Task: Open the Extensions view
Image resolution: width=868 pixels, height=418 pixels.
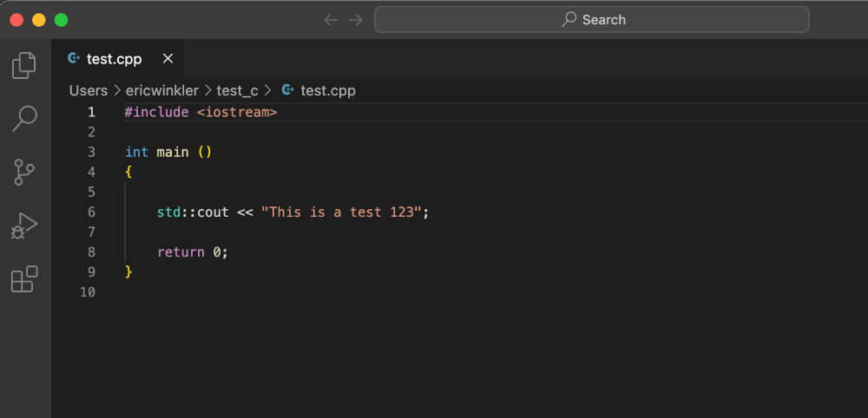Action: [24, 278]
